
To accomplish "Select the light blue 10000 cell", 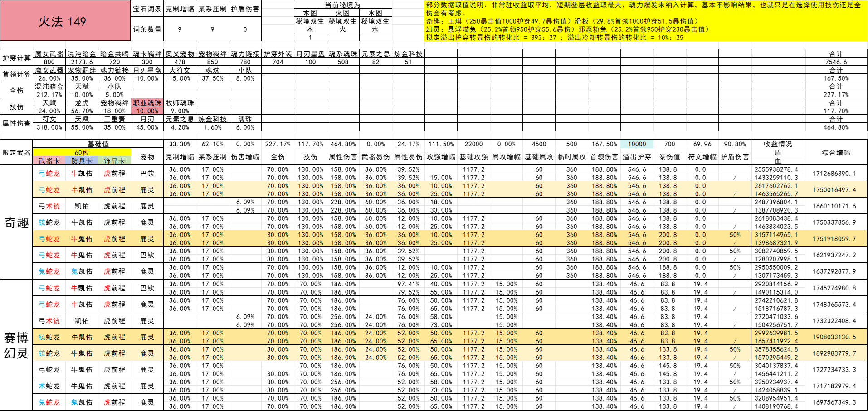I will pos(637,144).
